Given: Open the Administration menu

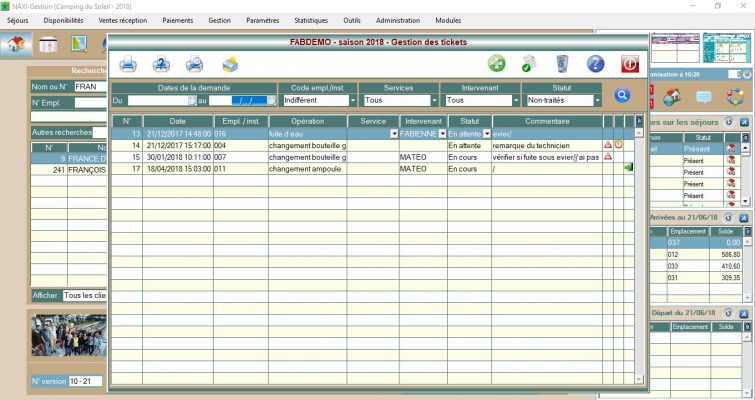Looking at the screenshot, I should [398, 20].
